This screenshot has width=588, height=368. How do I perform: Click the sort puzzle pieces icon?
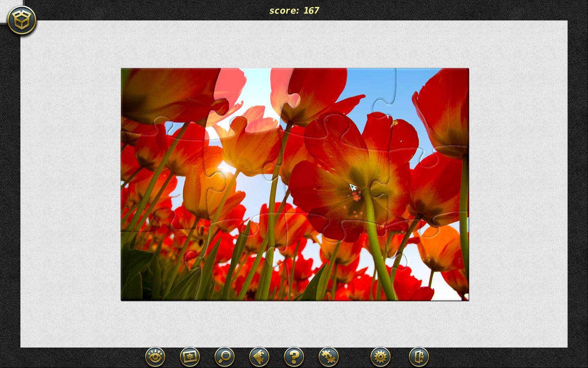259,357
